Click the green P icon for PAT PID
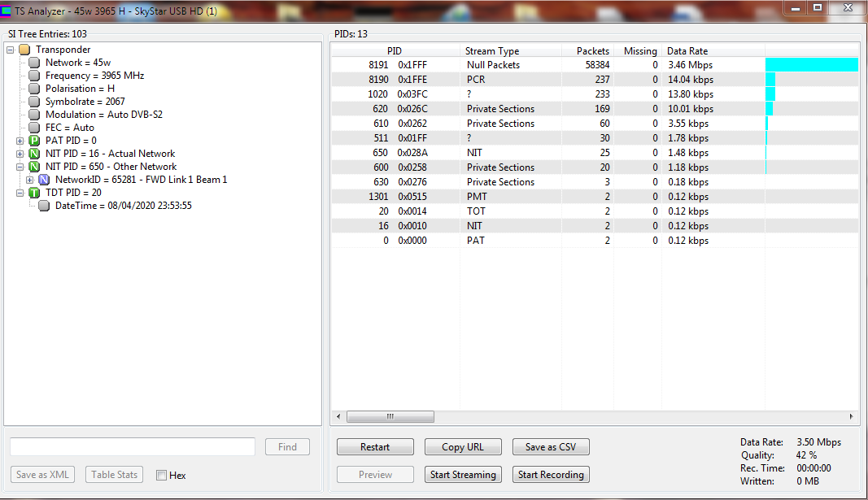The width and height of the screenshot is (868, 500). 34,141
